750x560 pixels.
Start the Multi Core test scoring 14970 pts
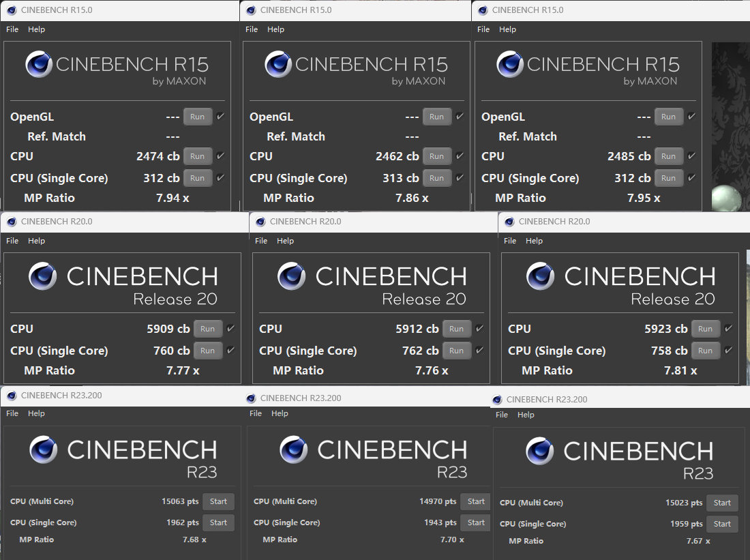(x=476, y=501)
